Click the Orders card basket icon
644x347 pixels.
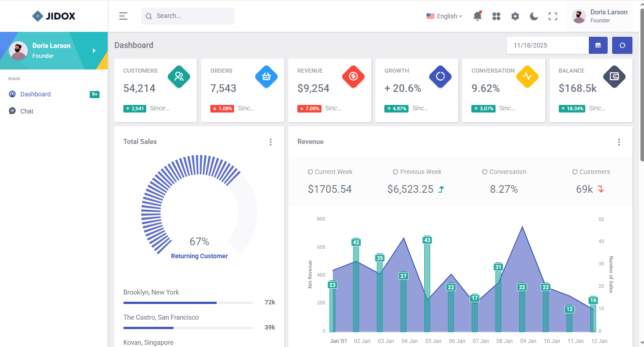click(266, 76)
